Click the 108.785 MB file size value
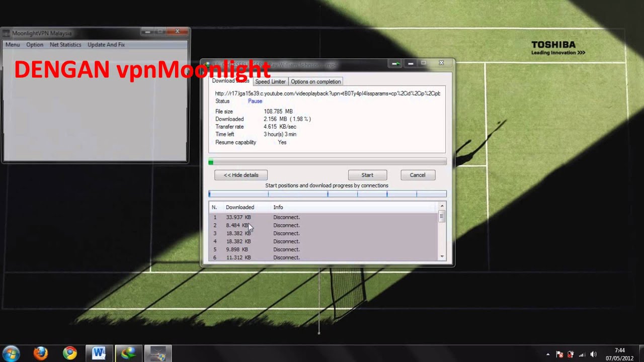Screen dimensions: 644x362 (x=278, y=112)
